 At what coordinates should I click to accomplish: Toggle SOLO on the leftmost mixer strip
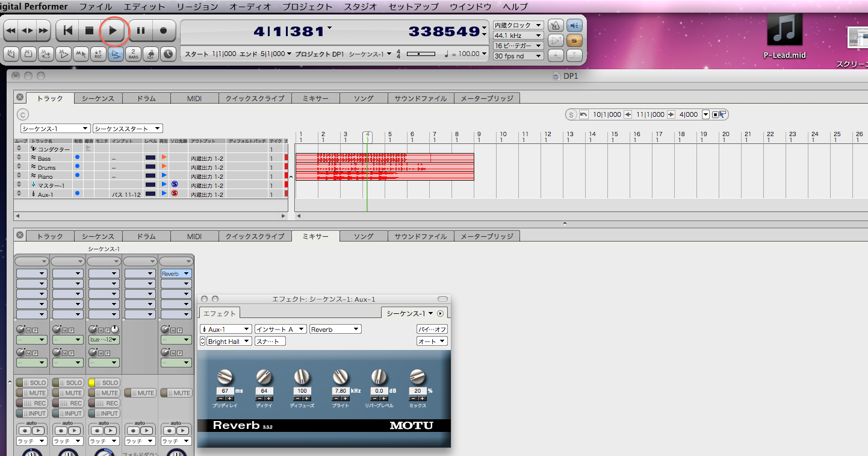point(32,383)
